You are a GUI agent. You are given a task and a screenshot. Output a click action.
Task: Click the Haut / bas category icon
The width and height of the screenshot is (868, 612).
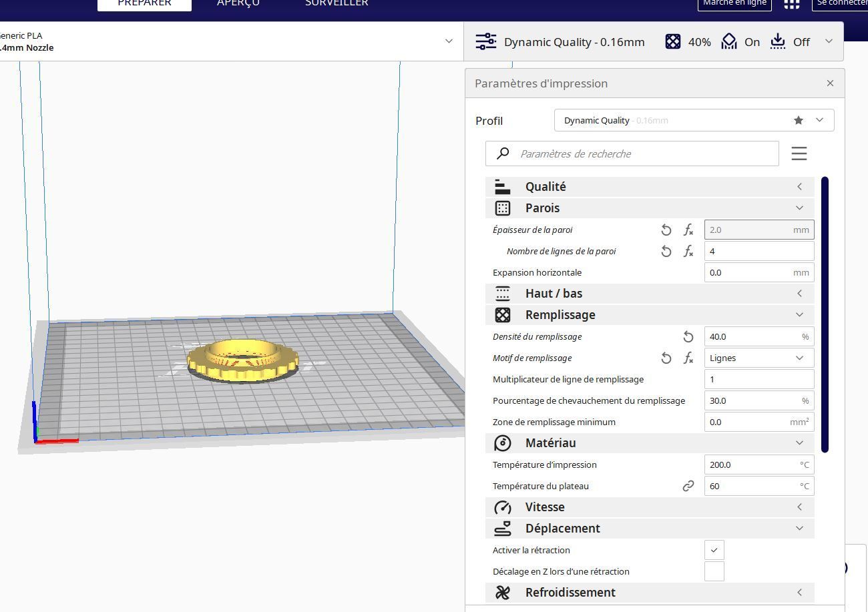point(503,294)
